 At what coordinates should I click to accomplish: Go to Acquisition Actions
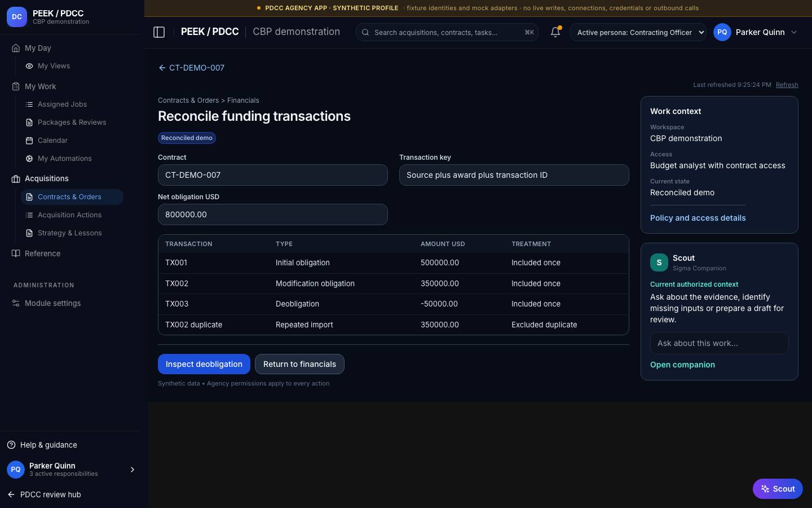72,215
